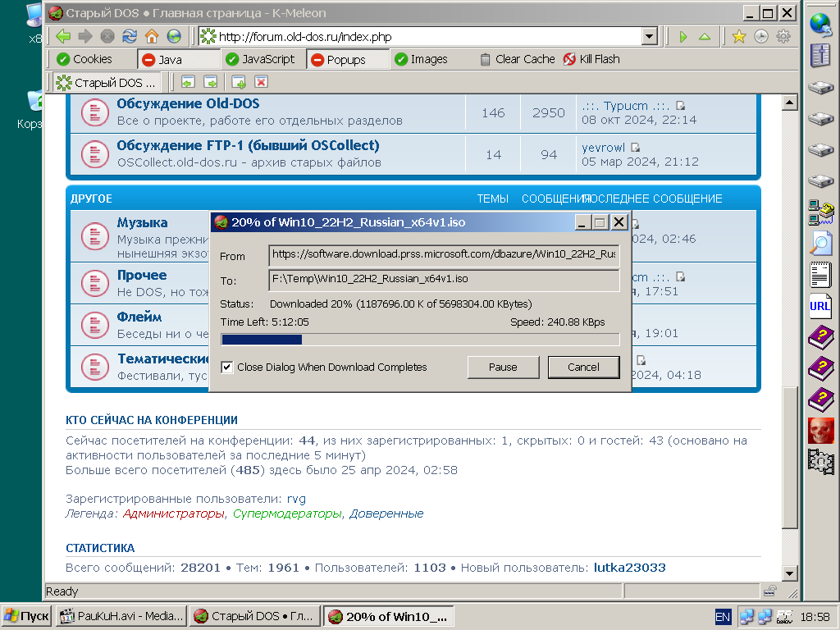Click Kill Flash button
Screen dimensions: 840x630
[x=591, y=59]
